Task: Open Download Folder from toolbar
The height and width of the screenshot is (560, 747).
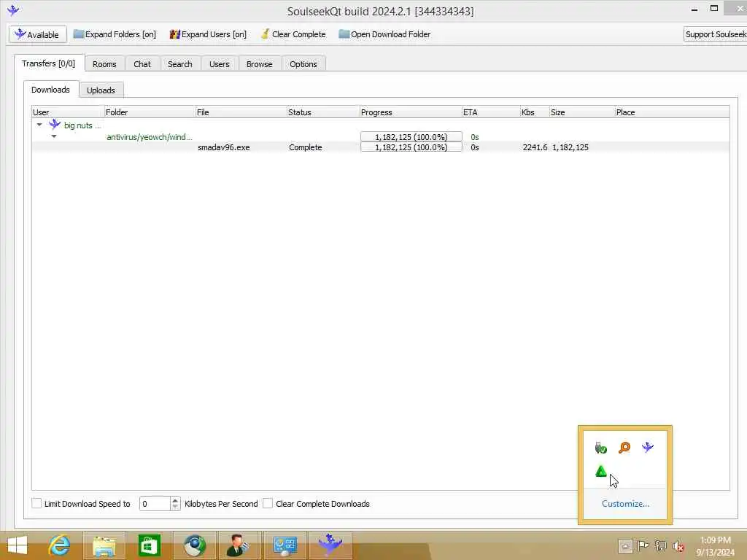Action: (x=384, y=34)
